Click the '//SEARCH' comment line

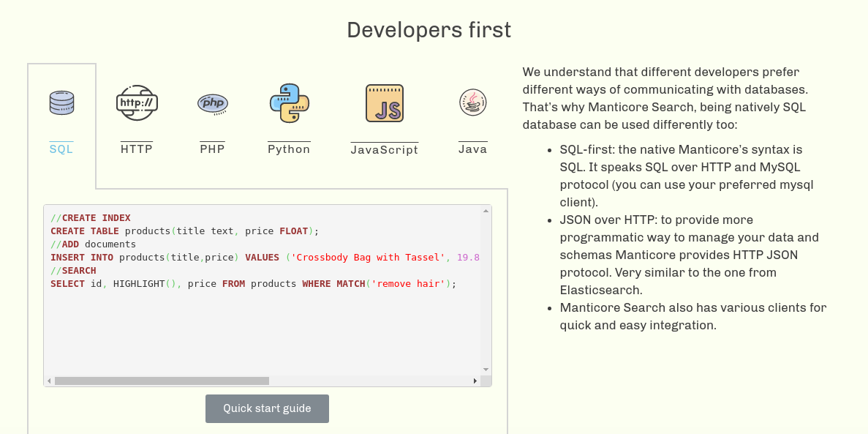pyautogui.click(x=73, y=271)
